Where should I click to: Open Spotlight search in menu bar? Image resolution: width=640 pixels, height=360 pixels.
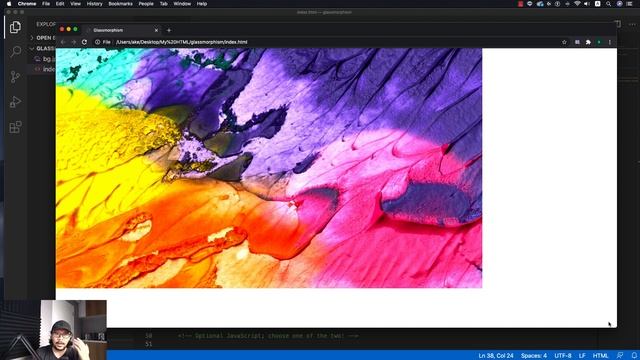(x=609, y=4)
